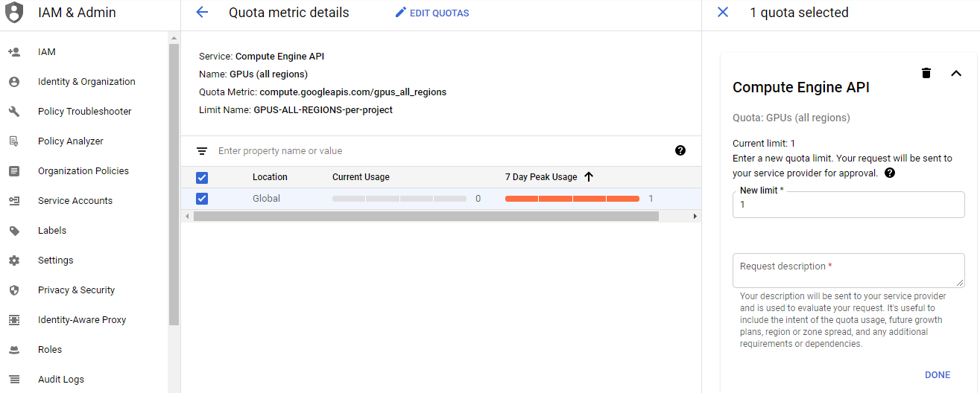980x393 pixels.
Task: Click the Policy Troubleshooter wrench icon
Action: coord(13,112)
